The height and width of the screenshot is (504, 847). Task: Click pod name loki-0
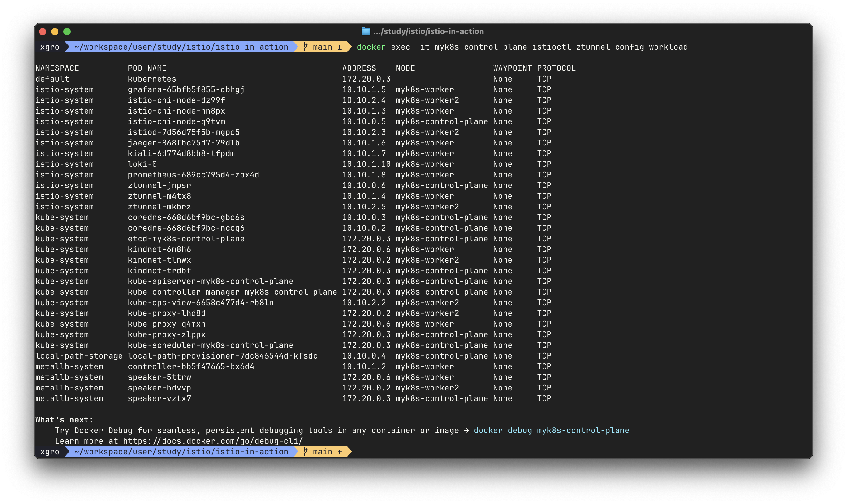[x=142, y=164]
